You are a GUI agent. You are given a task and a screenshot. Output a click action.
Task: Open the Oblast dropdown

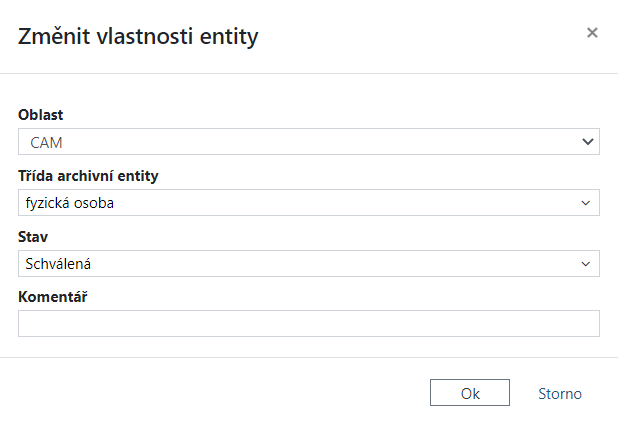coord(308,142)
